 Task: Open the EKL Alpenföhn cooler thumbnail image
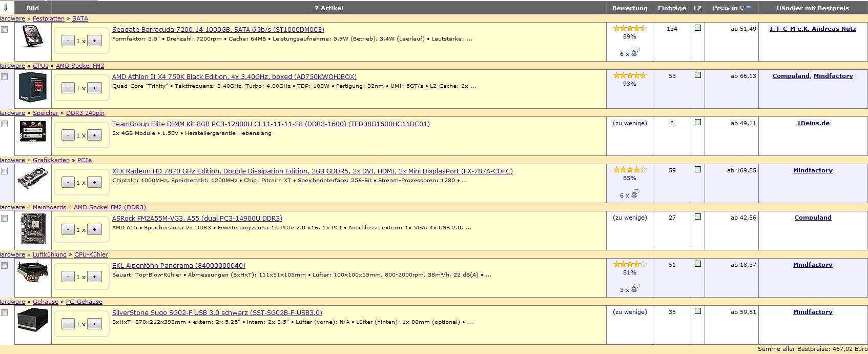pyautogui.click(x=33, y=272)
